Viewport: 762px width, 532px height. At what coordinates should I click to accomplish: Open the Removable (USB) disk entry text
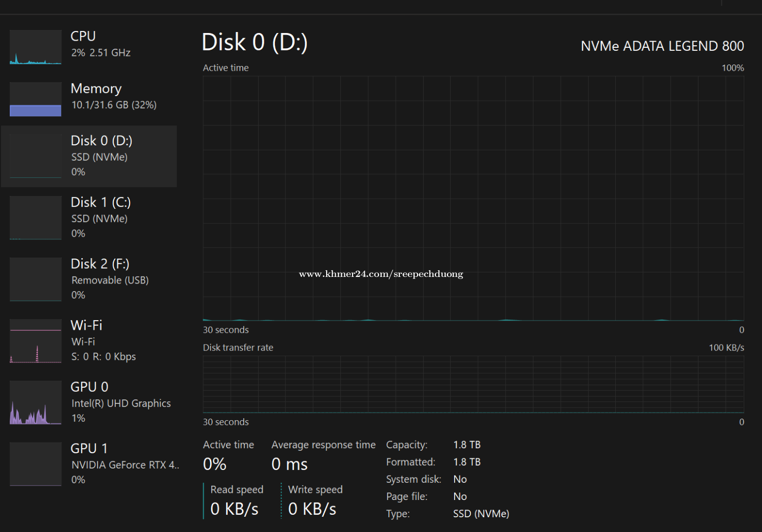point(110,280)
